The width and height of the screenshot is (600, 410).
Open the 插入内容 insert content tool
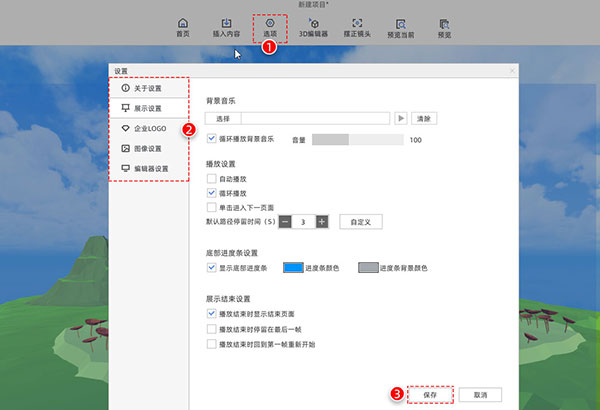tap(227, 27)
